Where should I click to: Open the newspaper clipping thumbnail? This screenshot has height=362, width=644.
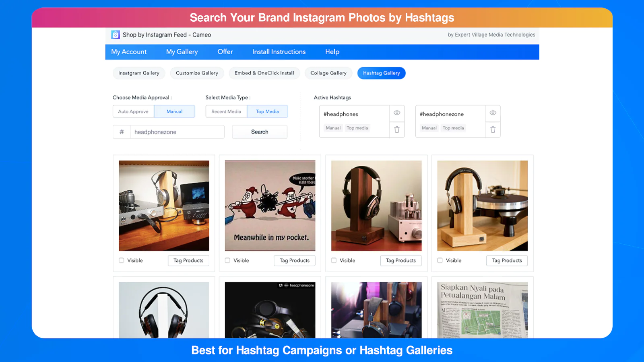[482, 310]
